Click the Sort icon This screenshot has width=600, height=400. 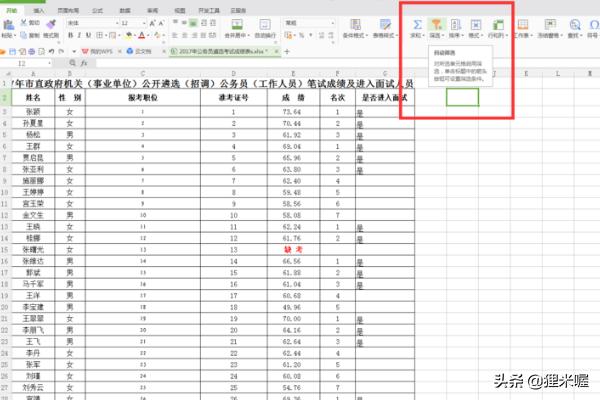[x=455, y=24]
